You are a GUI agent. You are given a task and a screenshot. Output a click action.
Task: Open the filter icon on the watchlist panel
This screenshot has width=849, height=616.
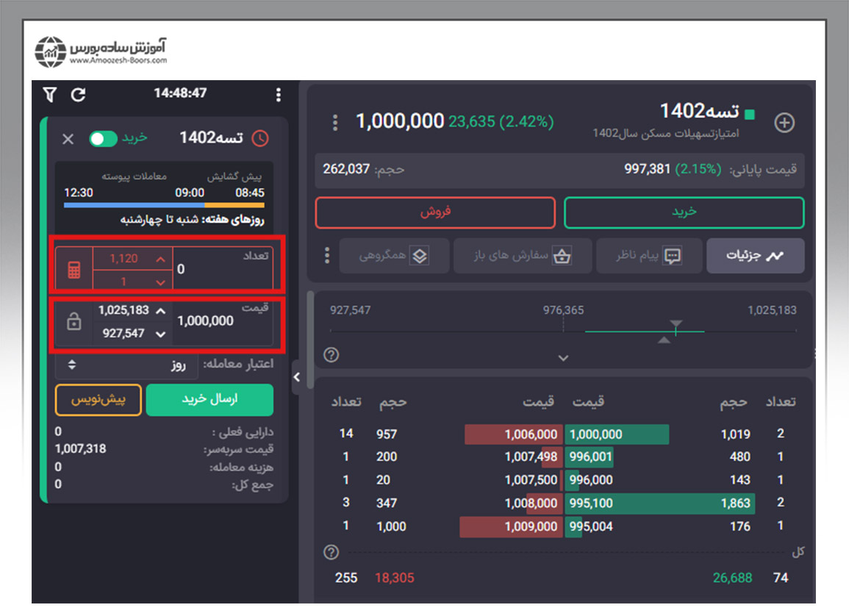[x=49, y=94]
